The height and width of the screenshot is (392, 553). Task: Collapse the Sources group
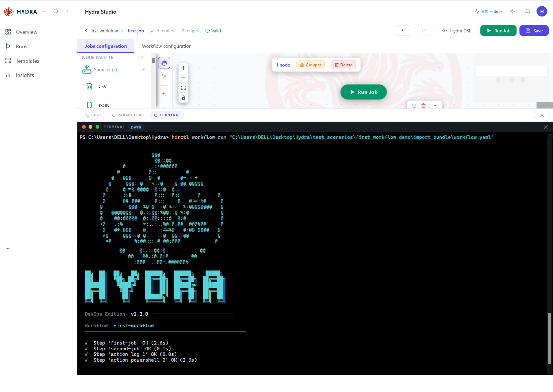[144, 69]
